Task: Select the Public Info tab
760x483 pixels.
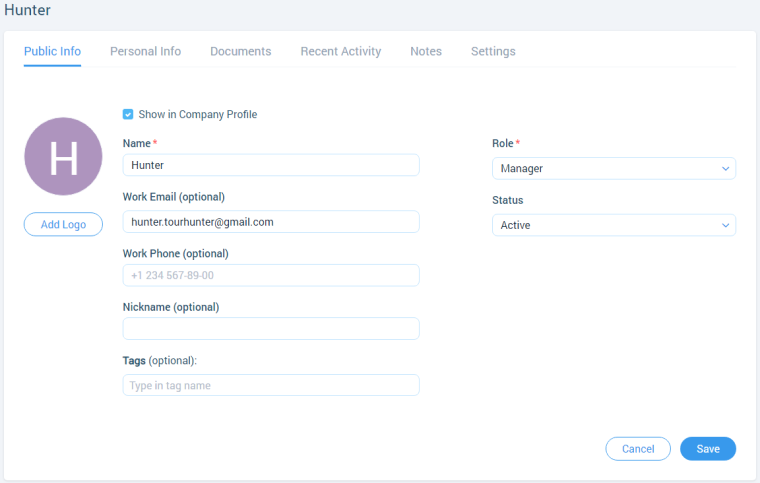Action: coord(52,51)
